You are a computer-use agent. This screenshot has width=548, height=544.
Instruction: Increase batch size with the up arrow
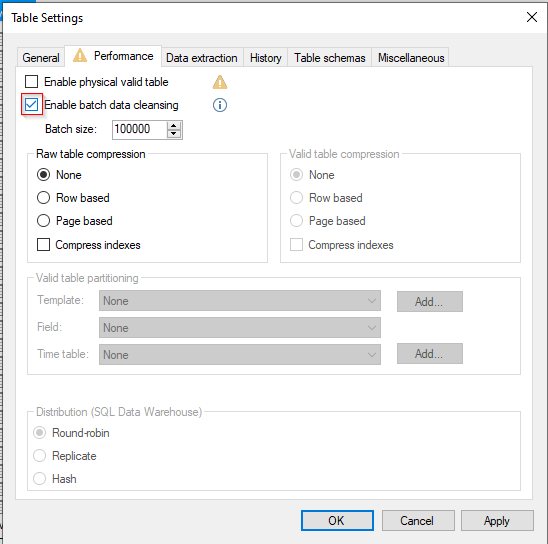(x=174, y=126)
